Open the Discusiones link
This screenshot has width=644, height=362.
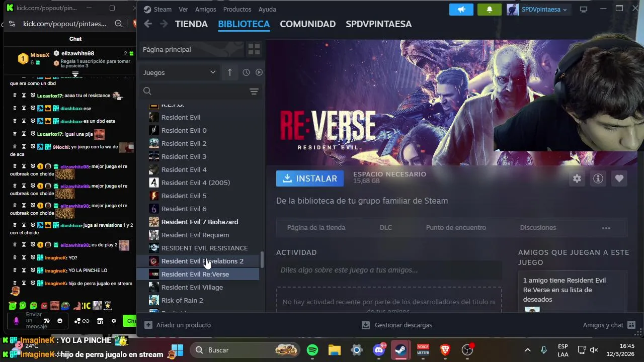538,228
